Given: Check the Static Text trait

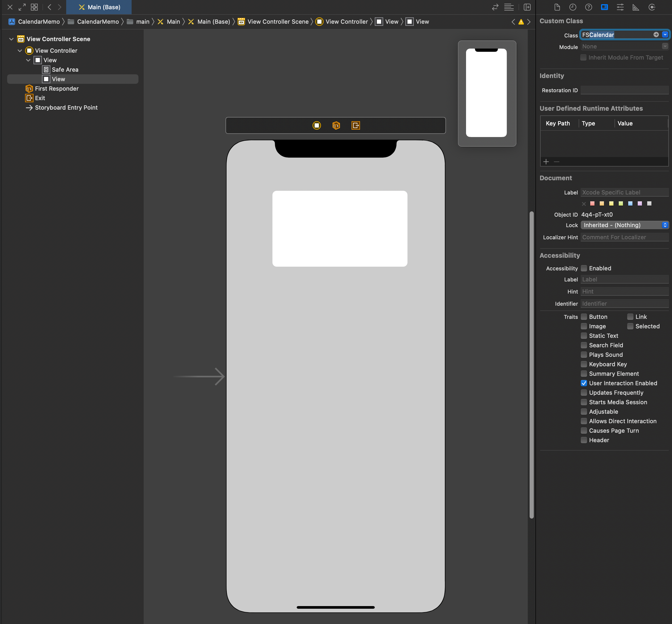Looking at the screenshot, I should point(584,336).
